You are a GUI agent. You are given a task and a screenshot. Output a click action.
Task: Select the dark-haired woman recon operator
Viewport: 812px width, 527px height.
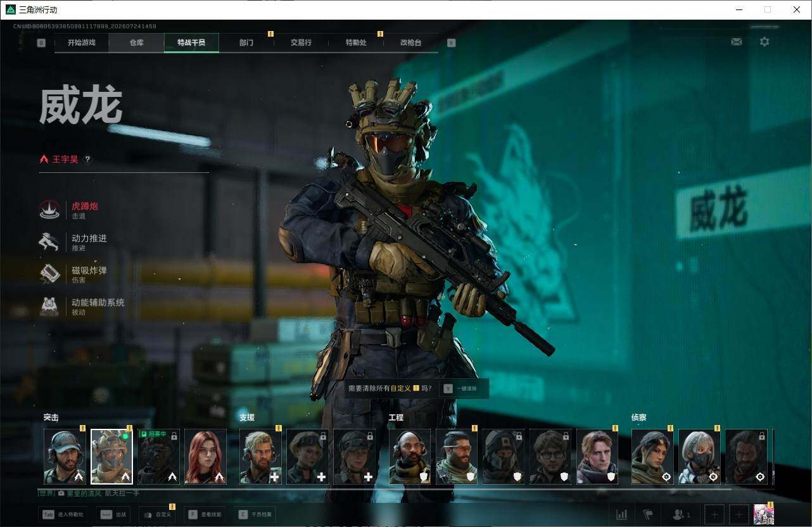click(x=652, y=457)
